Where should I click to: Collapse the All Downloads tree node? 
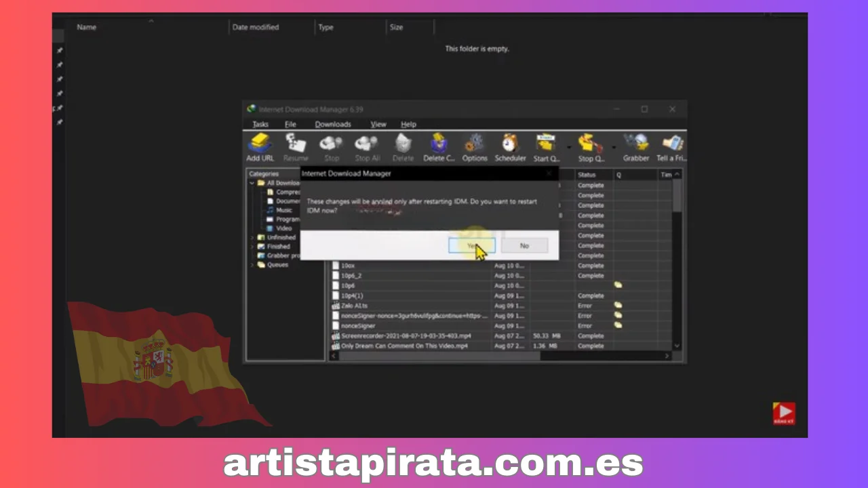click(252, 183)
